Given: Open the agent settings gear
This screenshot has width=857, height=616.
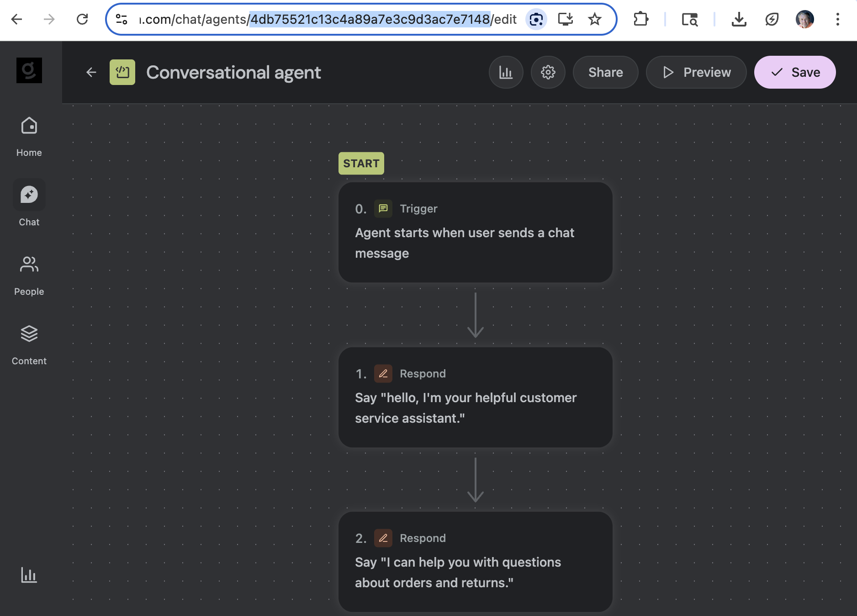Looking at the screenshot, I should 548,72.
